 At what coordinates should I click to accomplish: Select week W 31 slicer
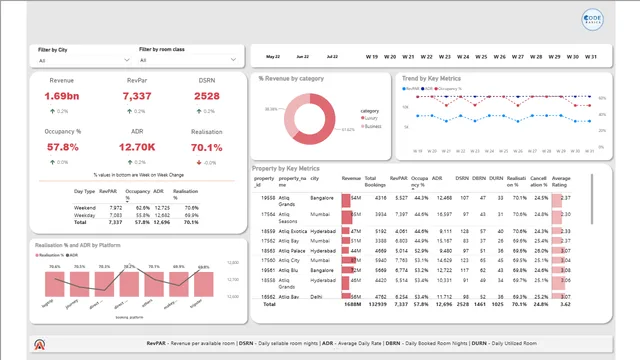[591, 57]
